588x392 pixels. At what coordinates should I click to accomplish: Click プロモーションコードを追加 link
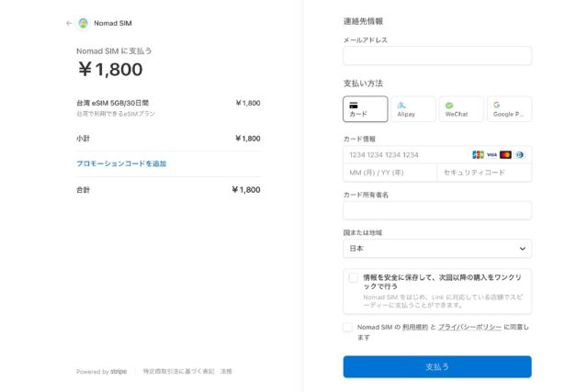click(121, 163)
